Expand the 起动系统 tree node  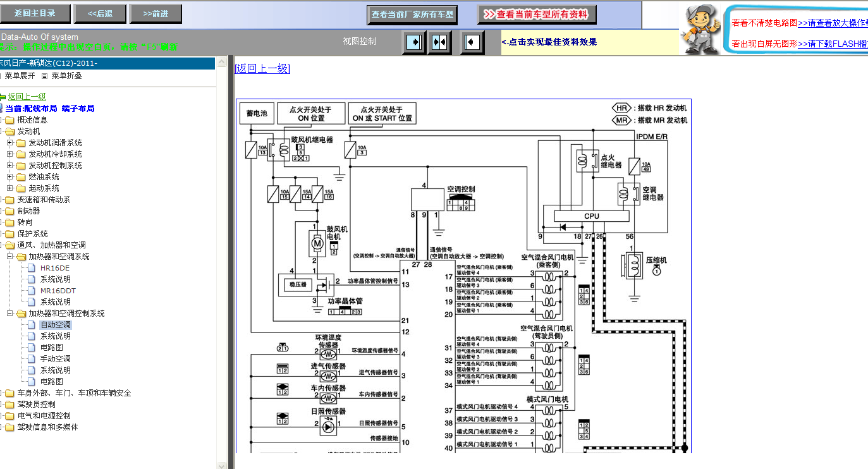coord(9,188)
